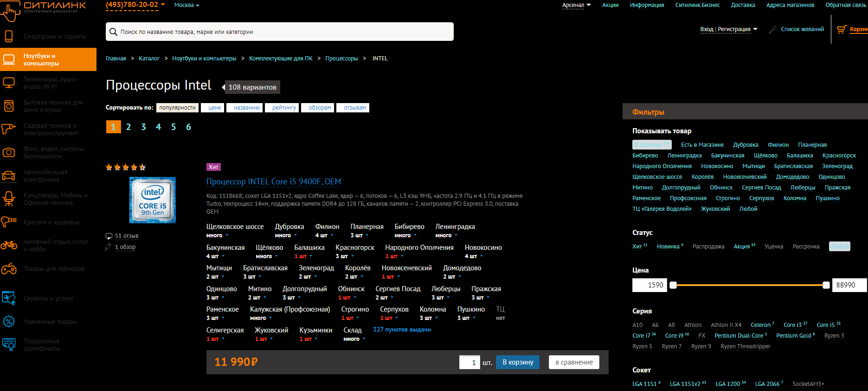Click the maximum price slider handle
This screenshot has height=391, width=868.
click(826, 285)
